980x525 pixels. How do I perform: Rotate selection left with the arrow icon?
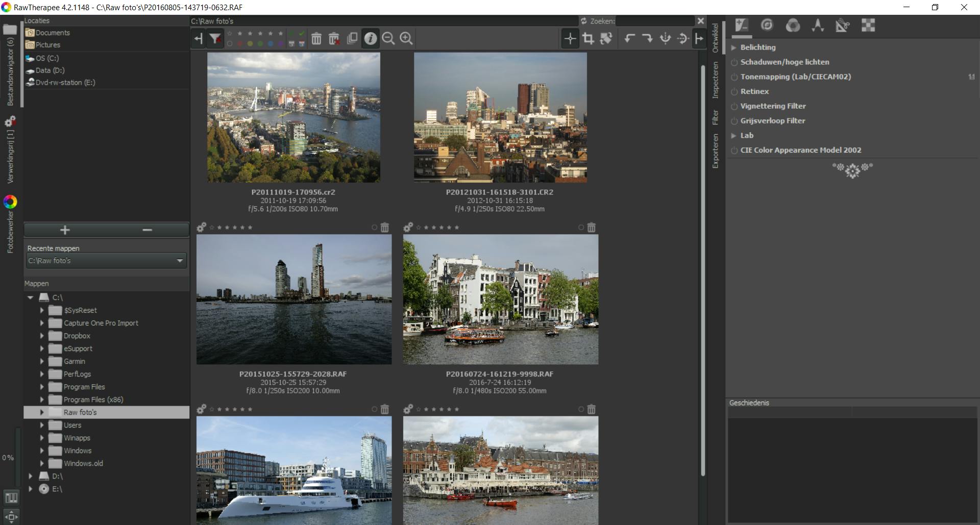629,39
